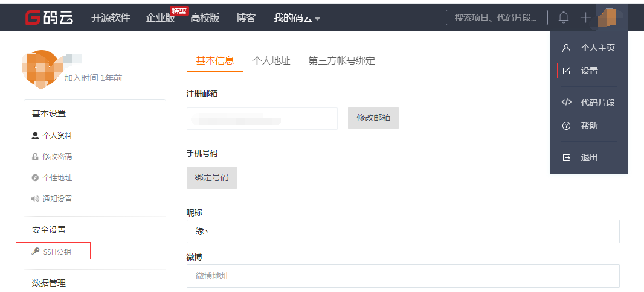Click the Gitee logo in header
The image size is (644, 292).
tap(49, 17)
